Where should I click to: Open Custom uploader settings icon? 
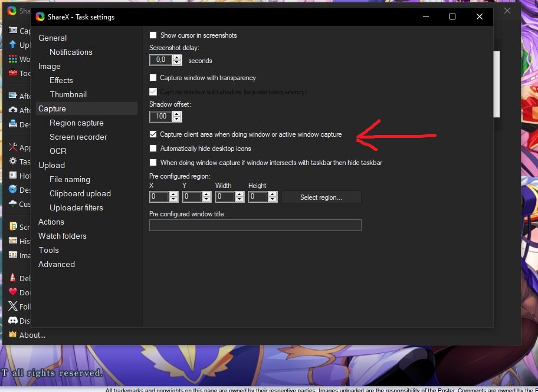coord(13,203)
